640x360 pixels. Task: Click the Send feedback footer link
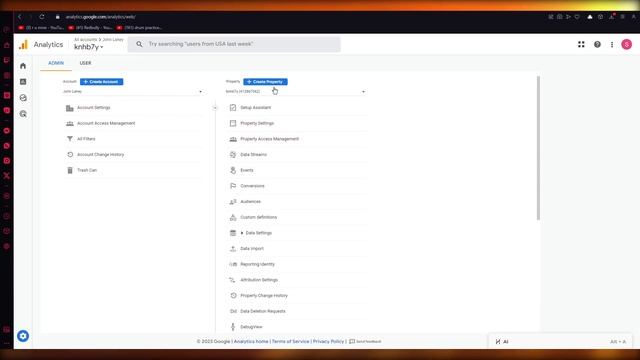tap(365, 341)
